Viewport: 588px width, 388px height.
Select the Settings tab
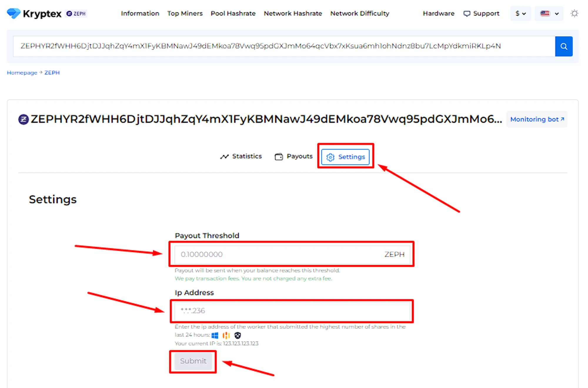(345, 157)
